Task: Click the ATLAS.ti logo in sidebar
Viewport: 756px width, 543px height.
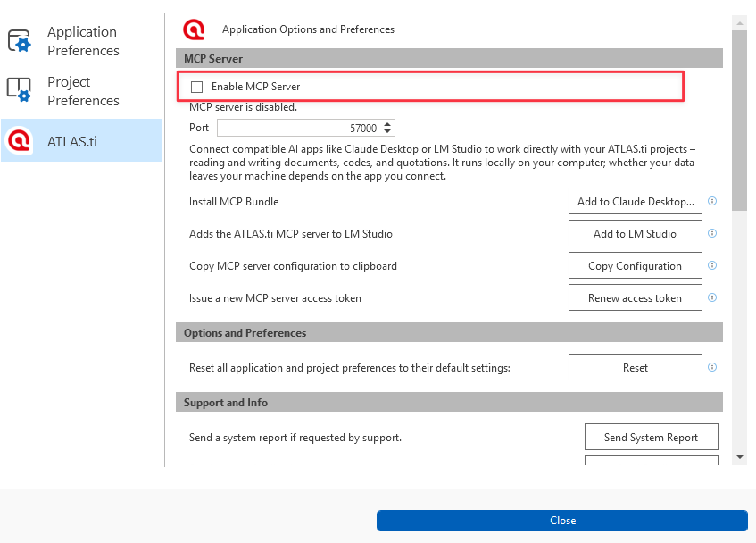Action: point(20,140)
